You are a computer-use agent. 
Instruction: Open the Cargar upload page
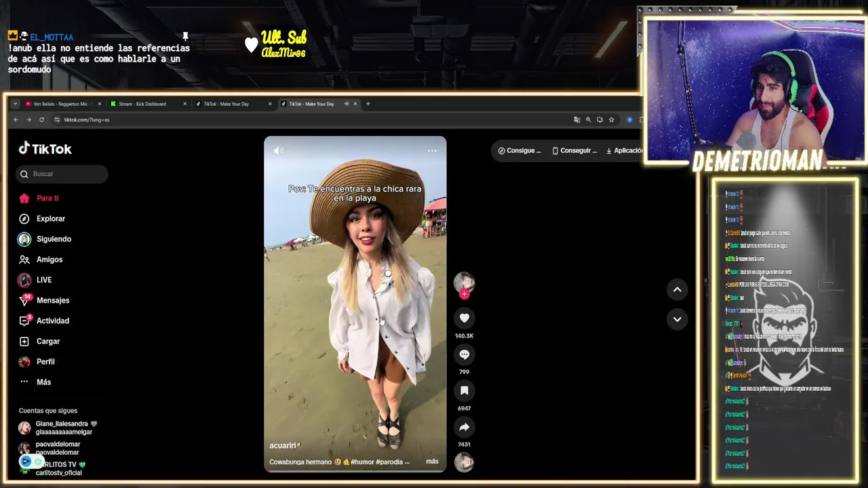point(39,341)
